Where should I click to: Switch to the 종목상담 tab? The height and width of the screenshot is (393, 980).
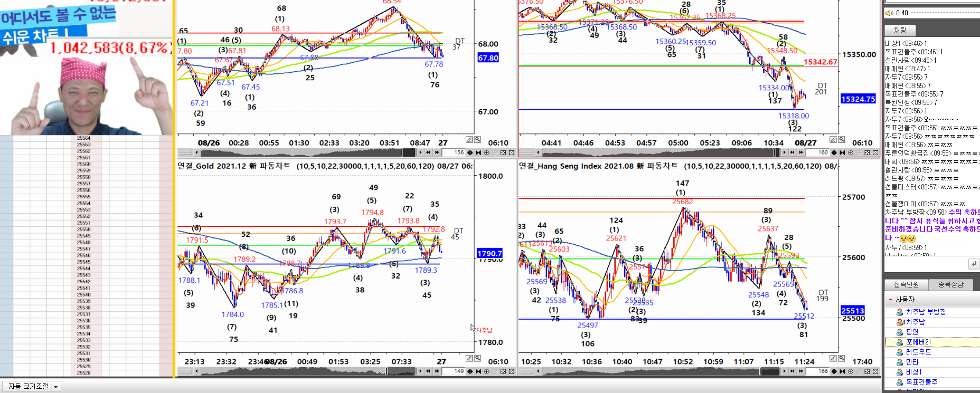[x=950, y=284]
